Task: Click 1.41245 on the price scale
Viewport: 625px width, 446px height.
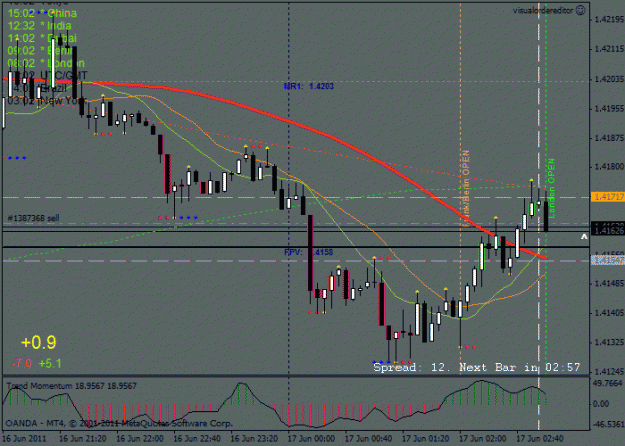Action: pyautogui.click(x=609, y=372)
